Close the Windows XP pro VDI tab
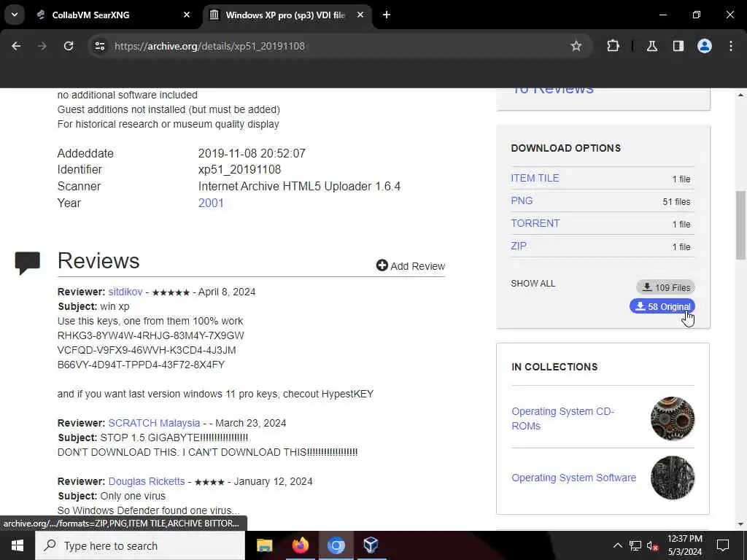 pyautogui.click(x=360, y=15)
